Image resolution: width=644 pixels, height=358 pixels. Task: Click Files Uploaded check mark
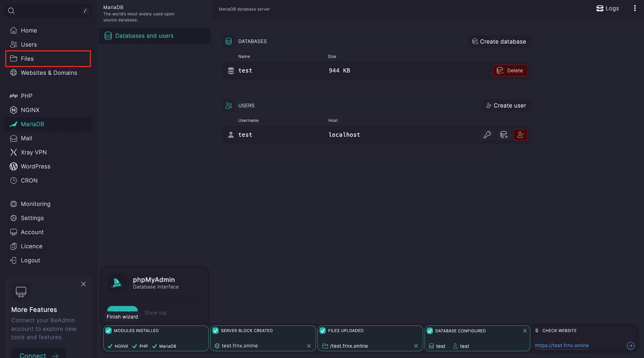point(323,331)
